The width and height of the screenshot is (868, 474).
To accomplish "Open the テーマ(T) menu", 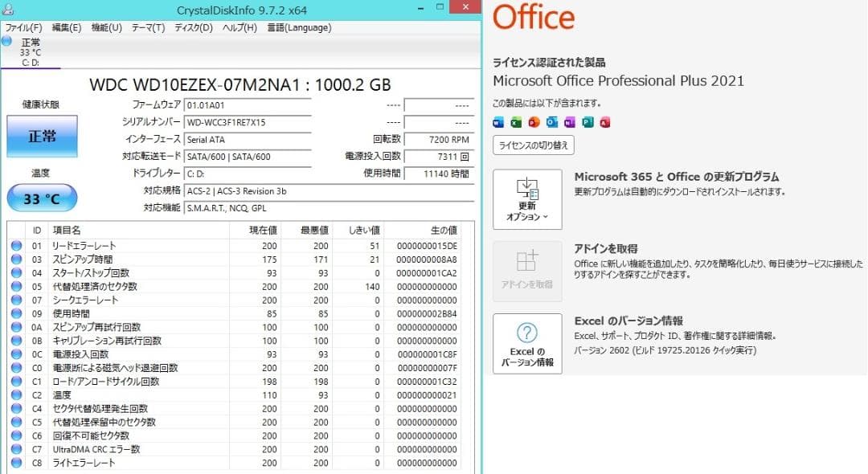I will click(148, 27).
